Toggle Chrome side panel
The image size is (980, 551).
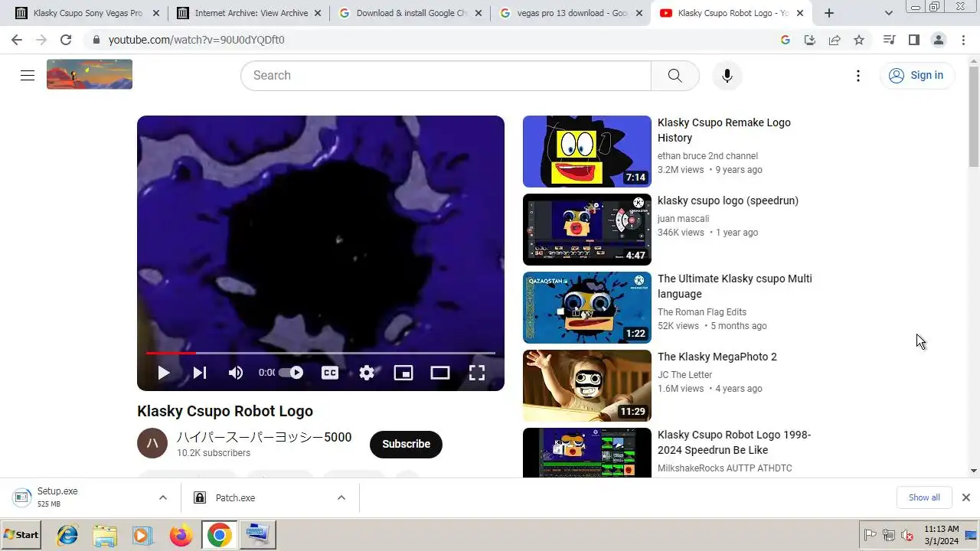pos(914,40)
